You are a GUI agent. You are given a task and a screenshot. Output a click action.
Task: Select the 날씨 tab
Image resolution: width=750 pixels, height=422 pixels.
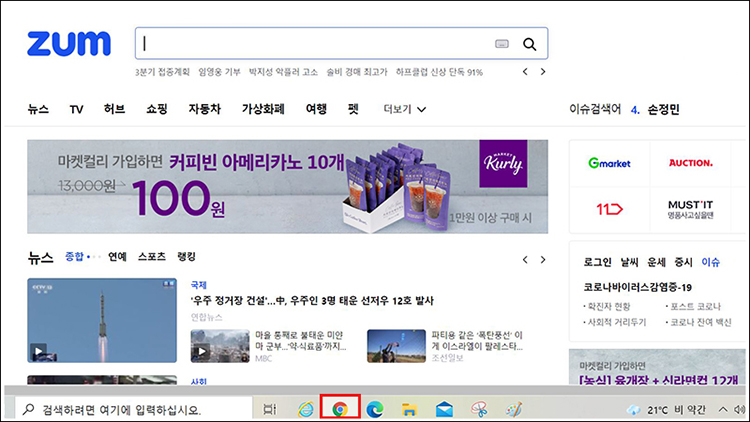click(x=629, y=262)
